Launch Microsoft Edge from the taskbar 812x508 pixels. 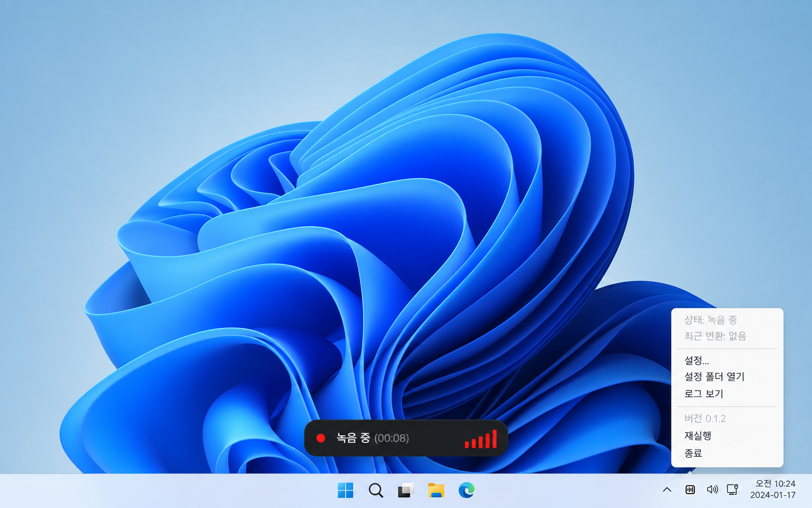click(466, 491)
